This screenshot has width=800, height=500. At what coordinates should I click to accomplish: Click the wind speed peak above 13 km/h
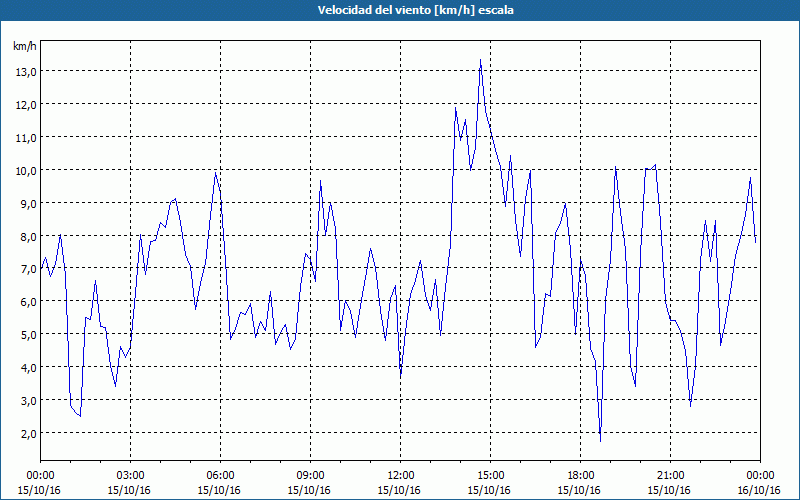480,60
